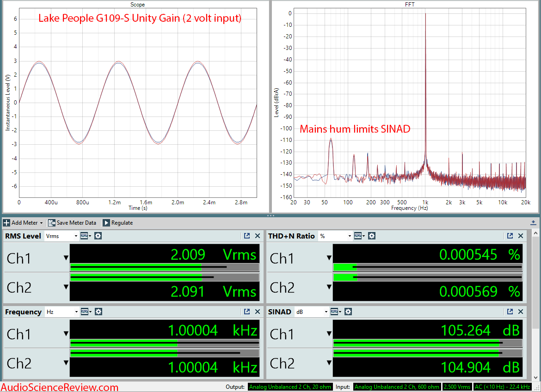
Task: Pop out the THD+N Ratio meter
Action: coord(510,236)
